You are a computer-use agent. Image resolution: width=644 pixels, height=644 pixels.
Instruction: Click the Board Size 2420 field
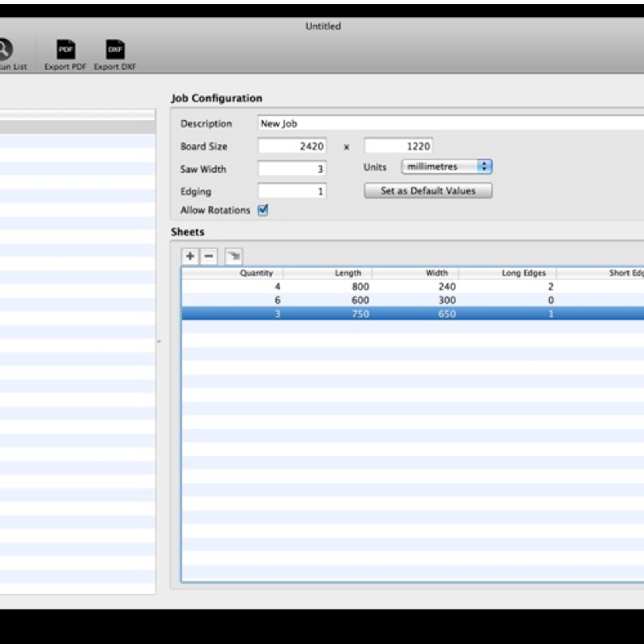pyautogui.click(x=292, y=146)
